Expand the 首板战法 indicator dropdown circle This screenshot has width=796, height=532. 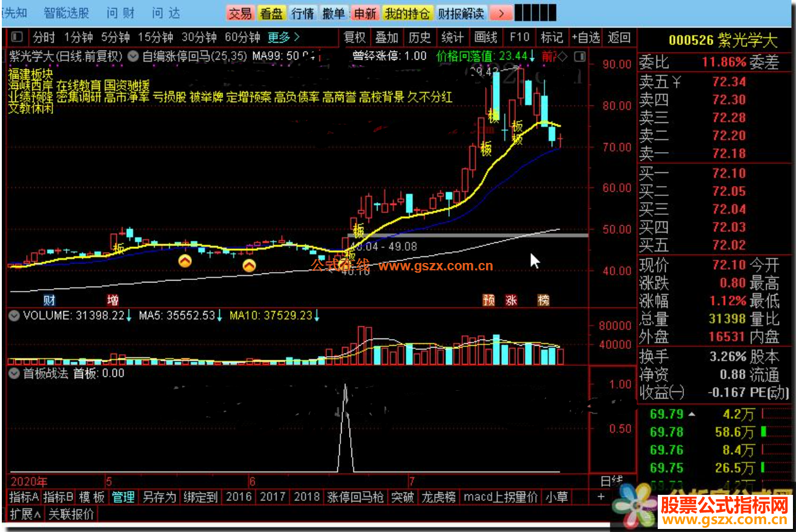(x=14, y=373)
